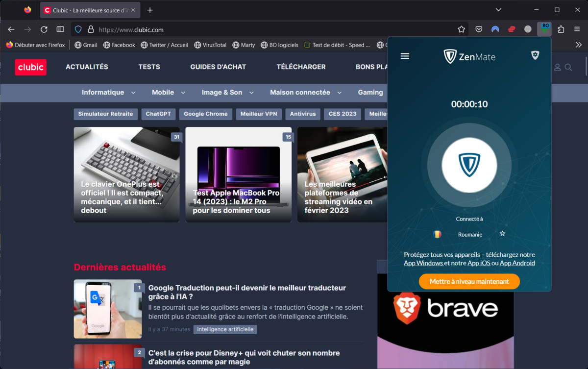
Task: Open Google Traduction article headline
Action: [x=247, y=292]
